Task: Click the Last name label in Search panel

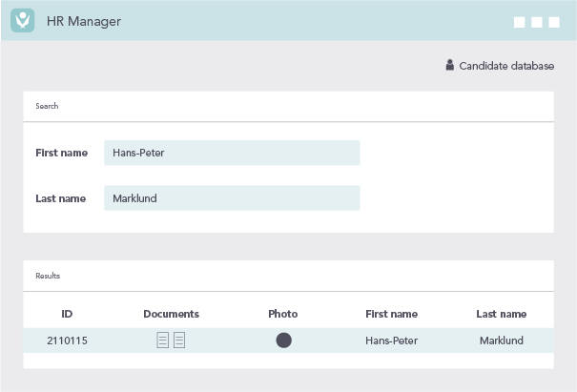Action: [61, 198]
